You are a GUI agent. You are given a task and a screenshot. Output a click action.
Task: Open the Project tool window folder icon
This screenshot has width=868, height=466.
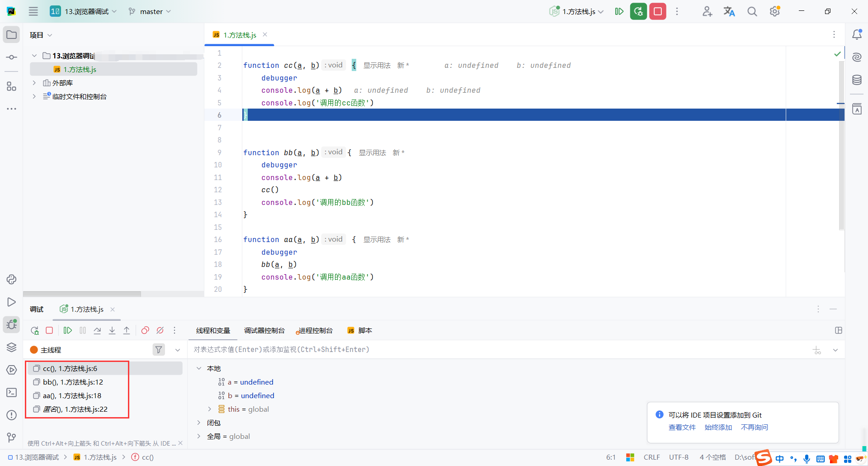pos(12,35)
